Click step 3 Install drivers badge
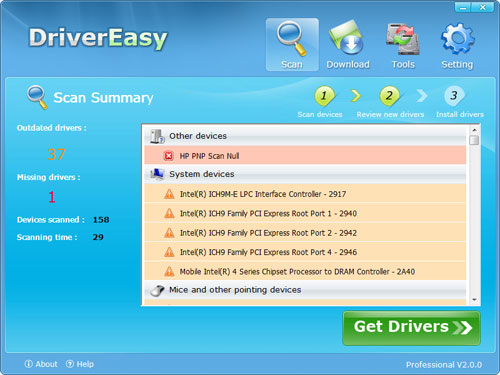 point(454,96)
